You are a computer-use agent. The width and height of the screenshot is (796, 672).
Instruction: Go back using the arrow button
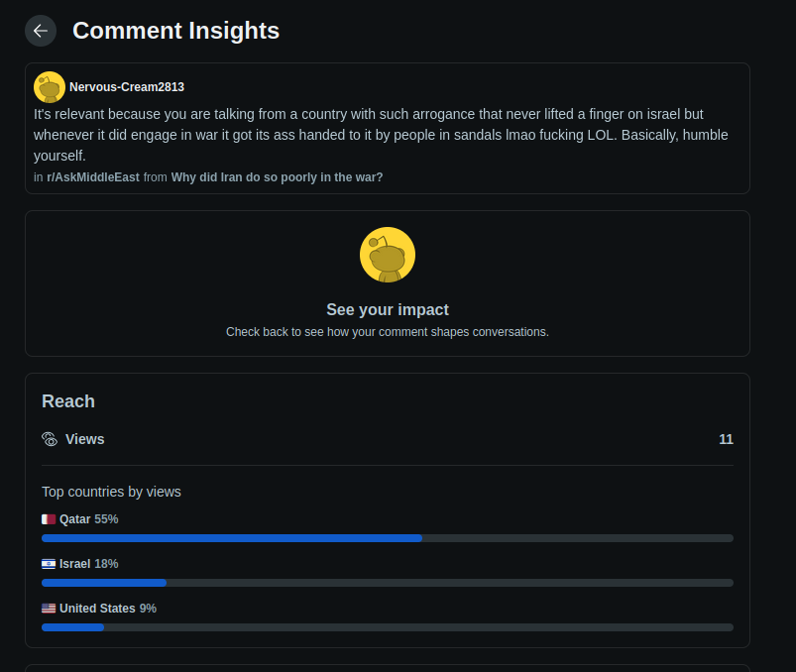pos(41,31)
